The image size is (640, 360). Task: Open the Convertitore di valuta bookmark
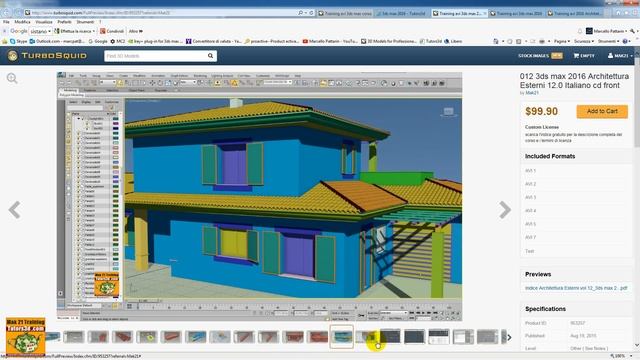coord(213,41)
